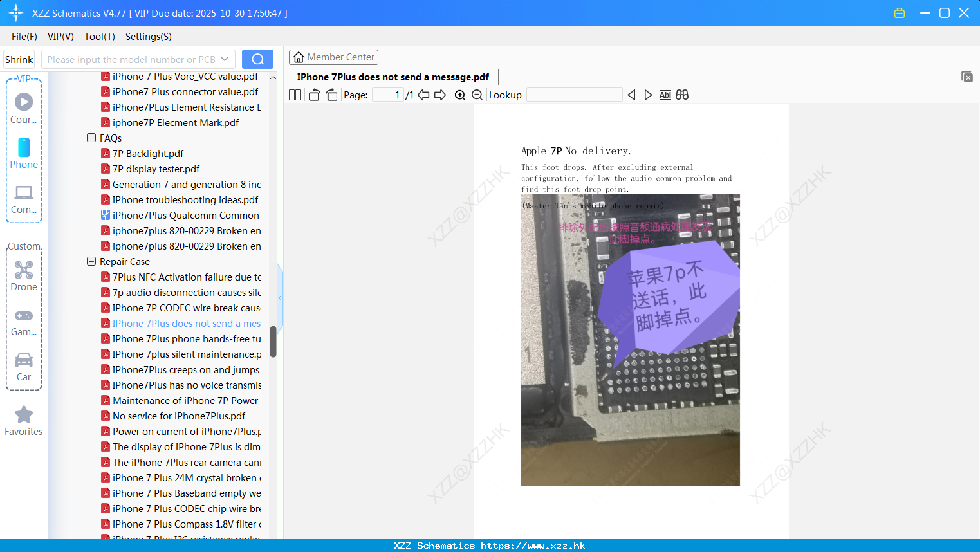The height and width of the screenshot is (552, 980).
Task: Select the Drone category icon
Action: click(x=24, y=276)
